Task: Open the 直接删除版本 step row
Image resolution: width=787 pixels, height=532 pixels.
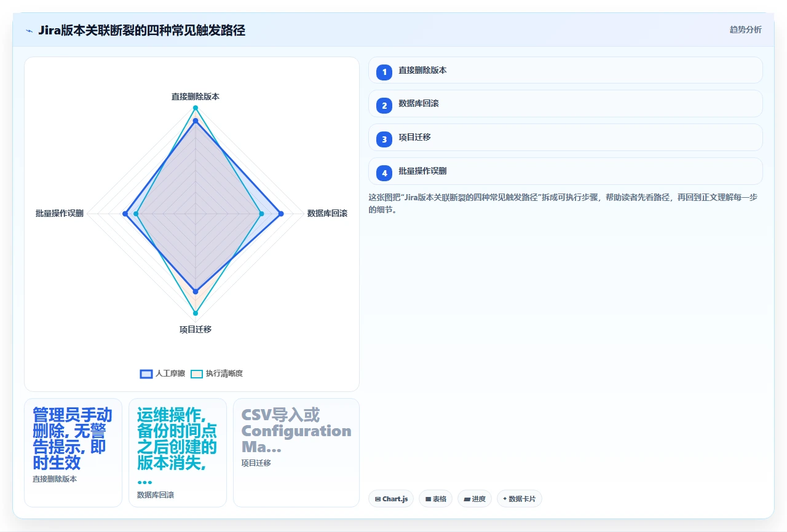Action: coord(565,70)
